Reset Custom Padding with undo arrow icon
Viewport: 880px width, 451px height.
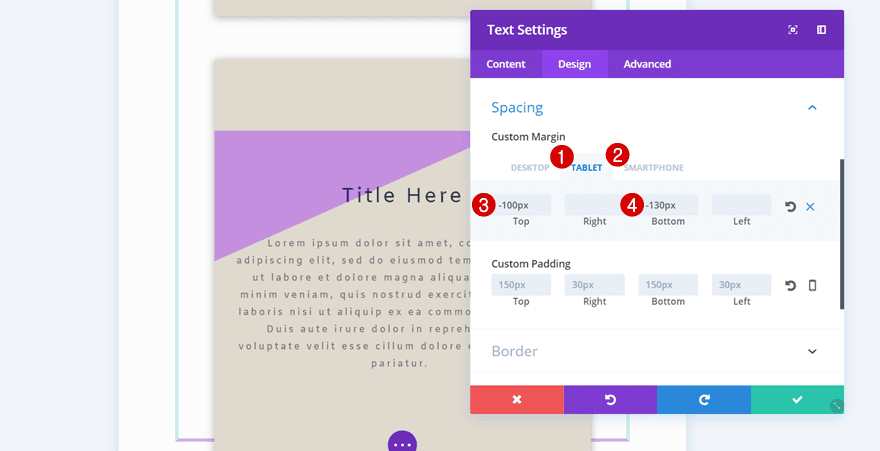[790, 286]
